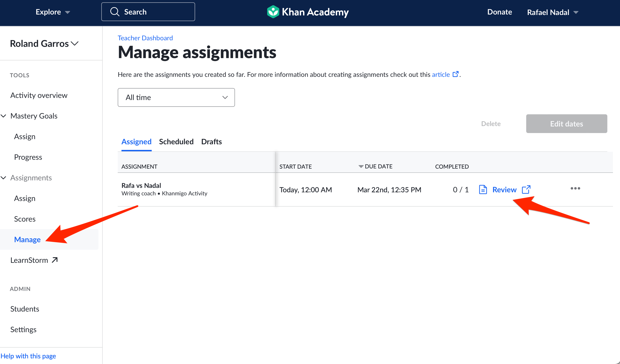Click the Khan Academy logo icon
The image size is (620, 364).
point(273,12)
